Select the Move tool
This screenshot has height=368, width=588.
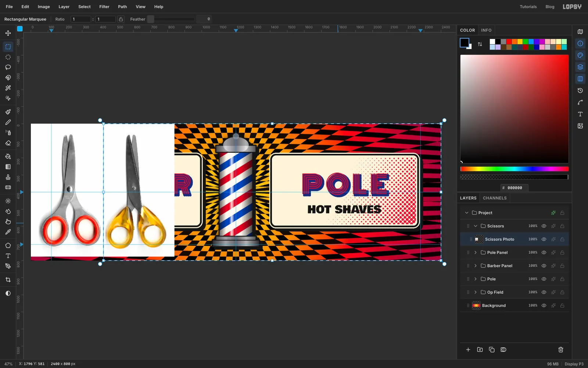click(8, 33)
